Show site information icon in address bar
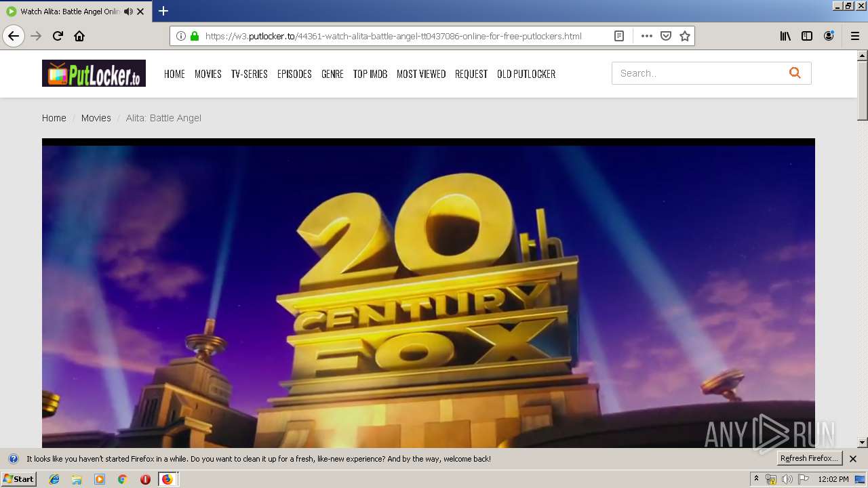The image size is (868, 488). tap(181, 36)
